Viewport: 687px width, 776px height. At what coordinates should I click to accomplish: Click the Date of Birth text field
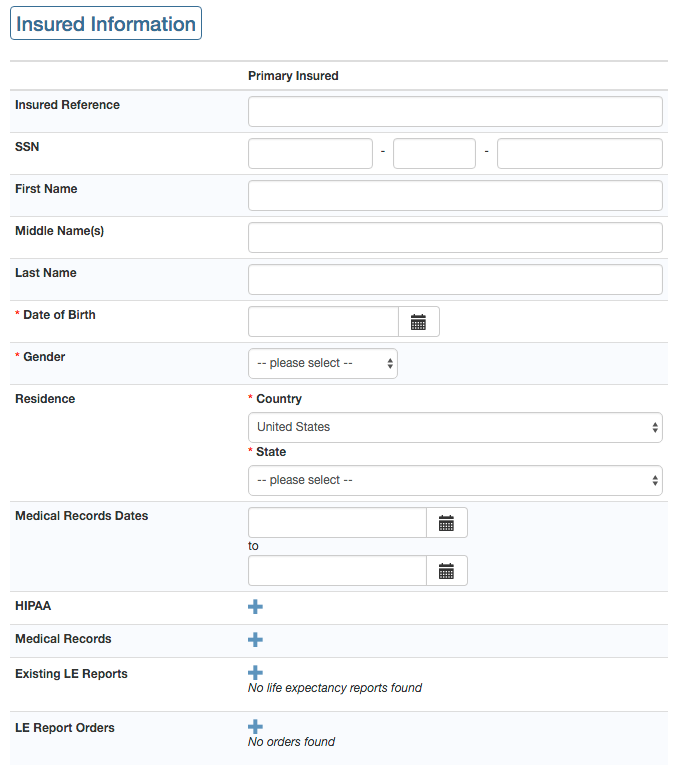(x=323, y=322)
